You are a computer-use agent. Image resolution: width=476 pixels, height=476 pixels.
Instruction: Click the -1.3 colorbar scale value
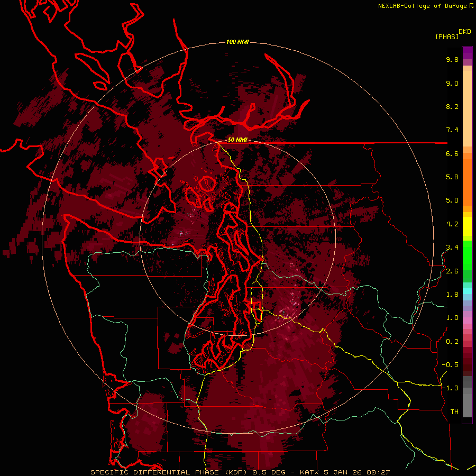450,388
